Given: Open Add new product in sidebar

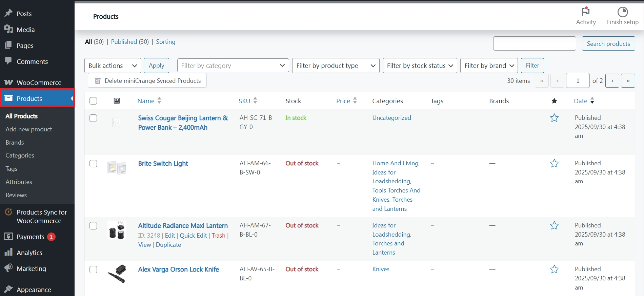Looking at the screenshot, I should (29, 129).
